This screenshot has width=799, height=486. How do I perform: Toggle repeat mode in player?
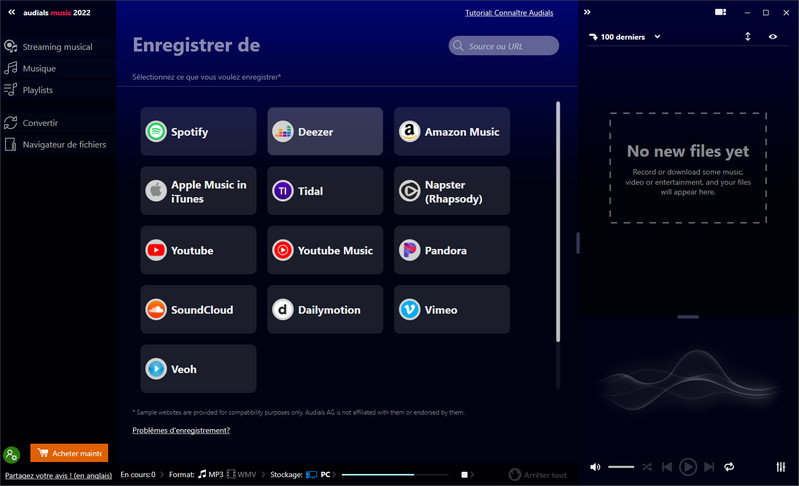(x=729, y=467)
